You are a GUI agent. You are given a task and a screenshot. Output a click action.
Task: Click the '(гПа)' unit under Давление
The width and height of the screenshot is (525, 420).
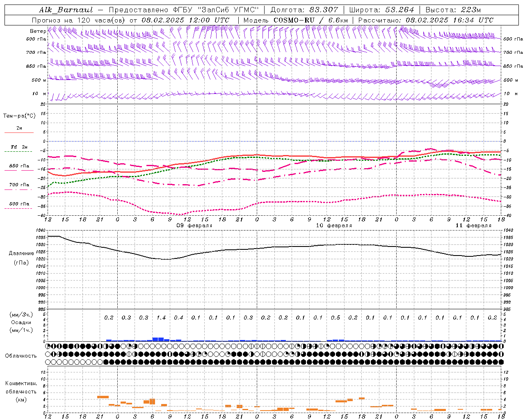coord(21,262)
